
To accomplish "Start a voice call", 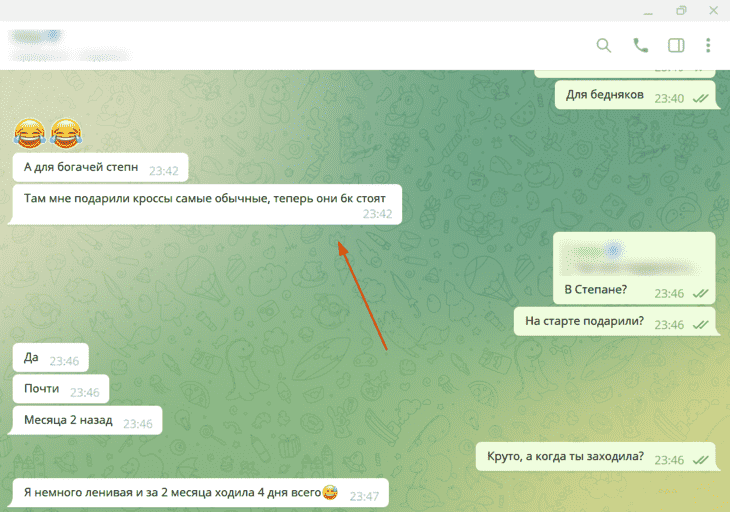I will tap(641, 46).
